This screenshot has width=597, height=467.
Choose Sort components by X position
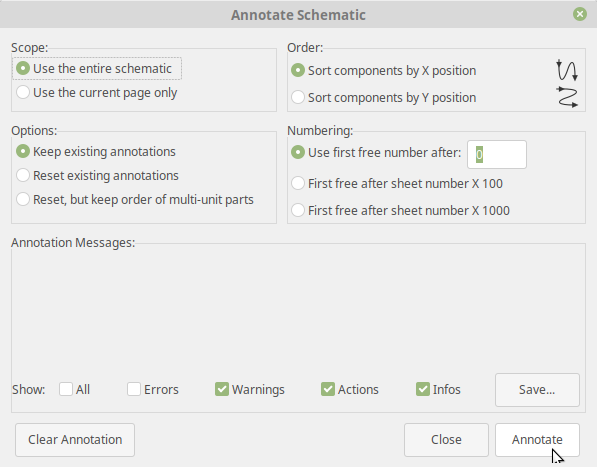pos(383,70)
